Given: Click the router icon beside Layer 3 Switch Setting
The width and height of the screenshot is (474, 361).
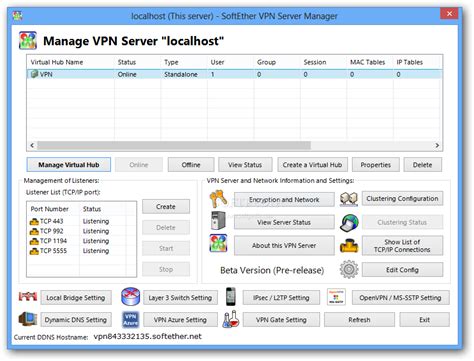Looking at the screenshot, I should coord(130,296).
